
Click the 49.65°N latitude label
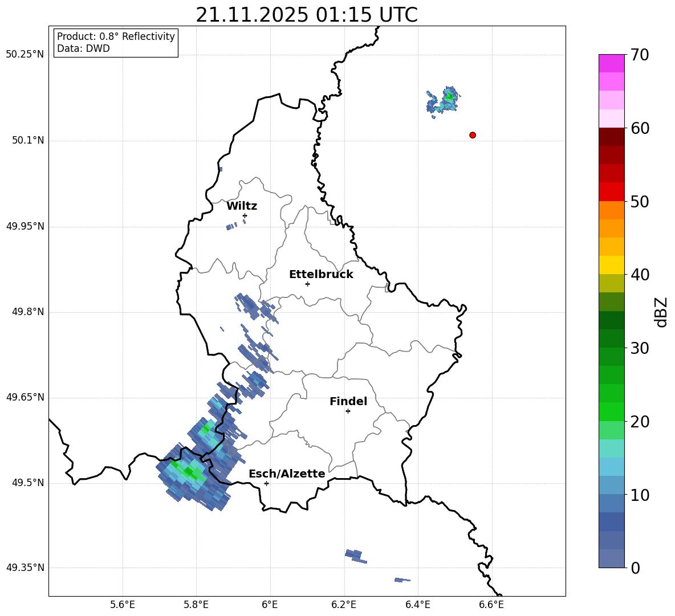pyautogui.click(x=25, y=397)
